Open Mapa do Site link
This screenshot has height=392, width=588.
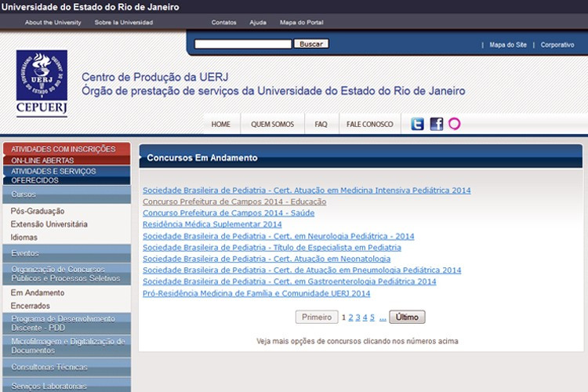508,45
